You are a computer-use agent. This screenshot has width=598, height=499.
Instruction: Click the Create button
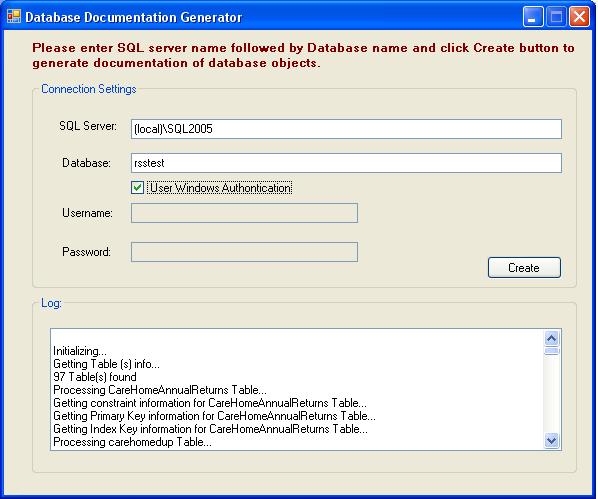(x=524, y=267)
